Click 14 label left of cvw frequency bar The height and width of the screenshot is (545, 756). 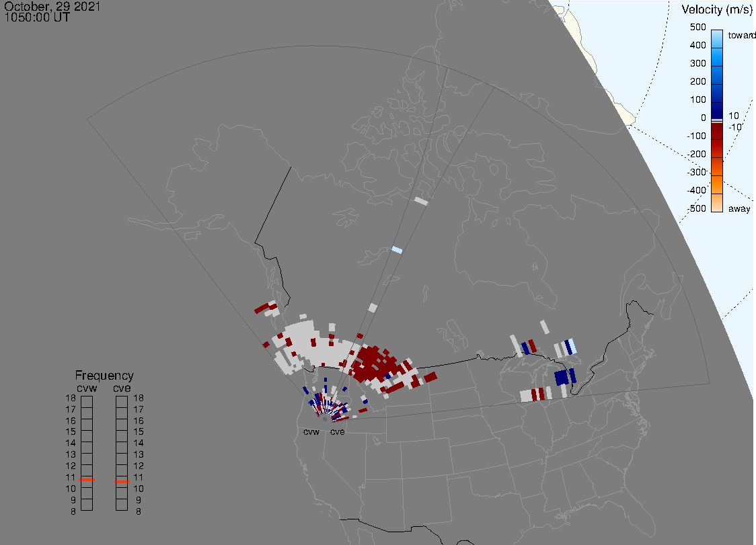pyautogui.click(x=71, y=444)
